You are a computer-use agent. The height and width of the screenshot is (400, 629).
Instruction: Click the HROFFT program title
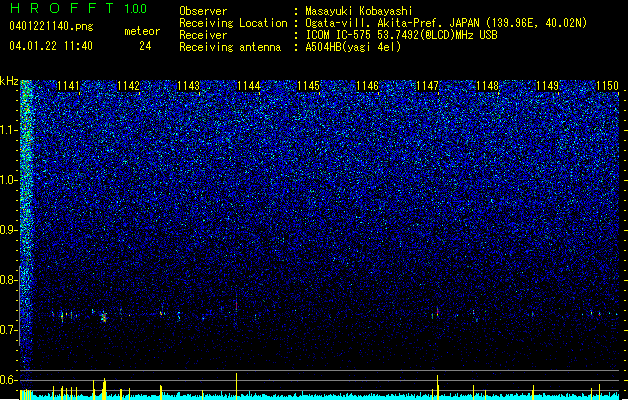62,8
